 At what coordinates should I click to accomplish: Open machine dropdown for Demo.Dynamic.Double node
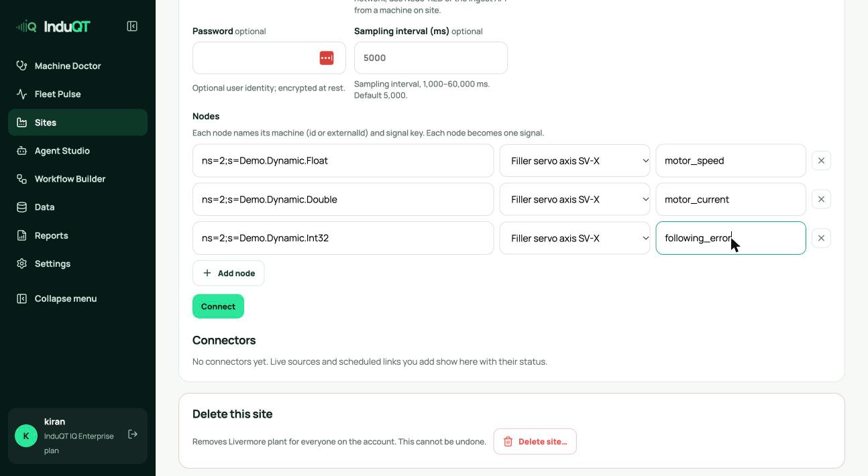click(575, 200)
